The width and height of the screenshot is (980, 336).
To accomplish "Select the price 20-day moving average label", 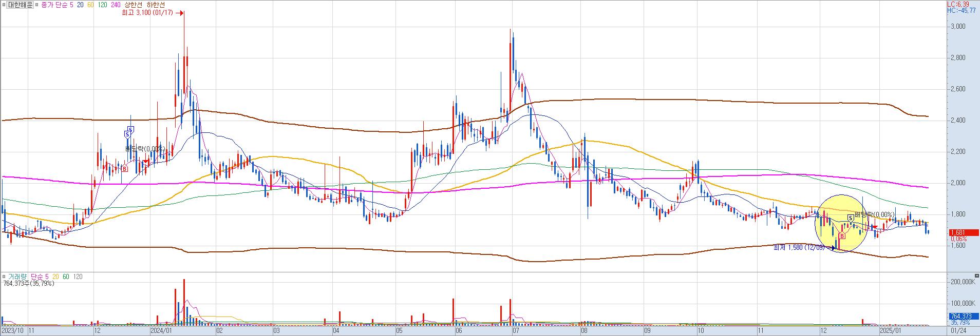I will click(x=80, y=5).
